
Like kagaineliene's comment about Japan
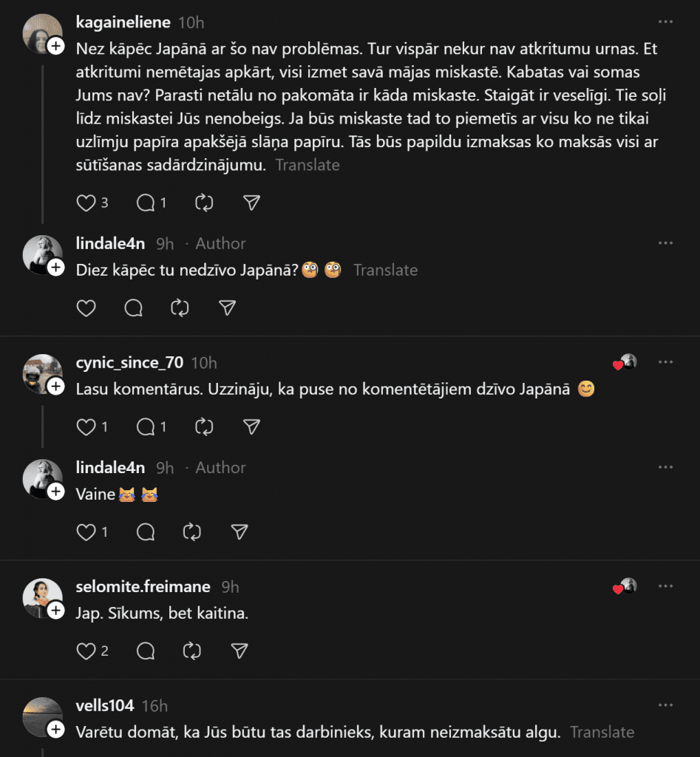pos(87,203)
